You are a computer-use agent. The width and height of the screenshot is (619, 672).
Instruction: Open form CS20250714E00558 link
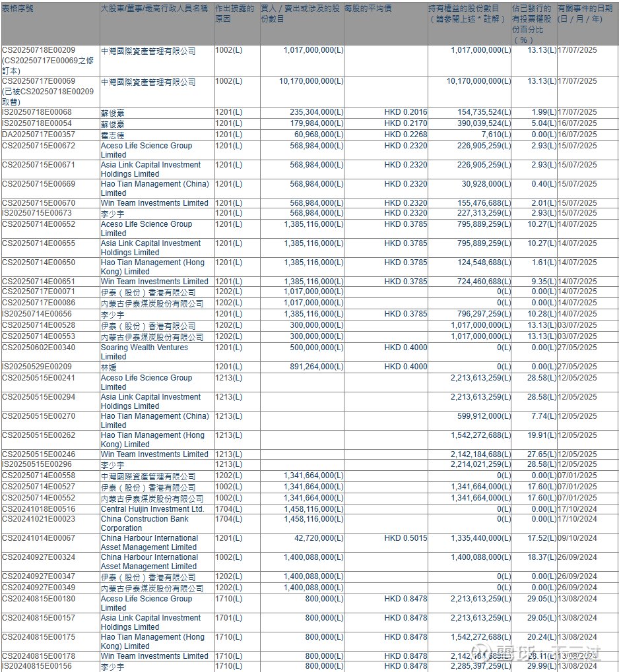coord(39,475)
